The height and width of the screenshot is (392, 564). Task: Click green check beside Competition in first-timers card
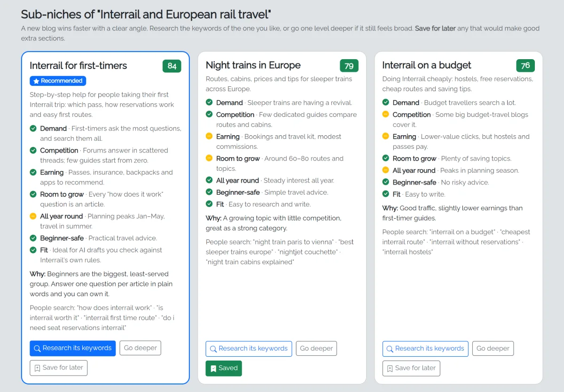click(33, 150)
